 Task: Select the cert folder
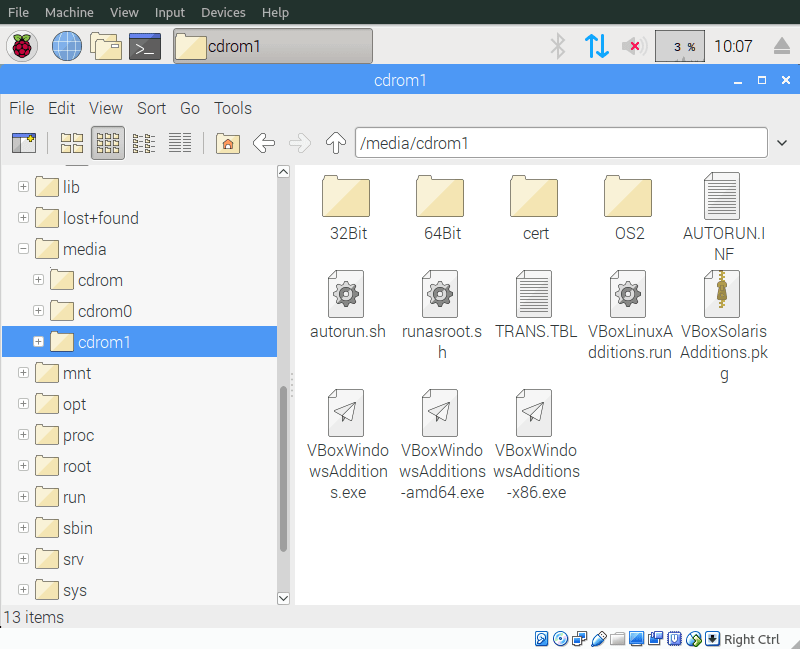pos(536,208)
